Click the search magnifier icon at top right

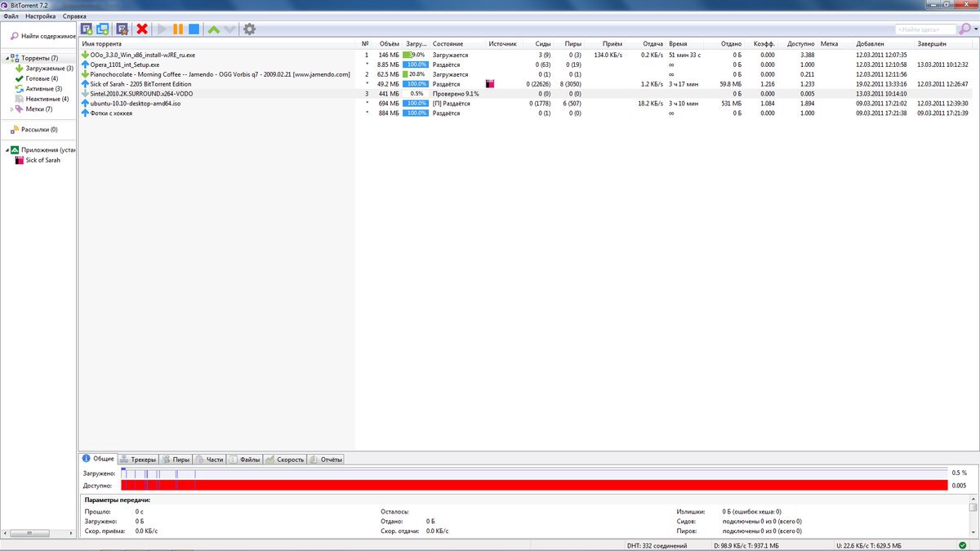[964, 29]
